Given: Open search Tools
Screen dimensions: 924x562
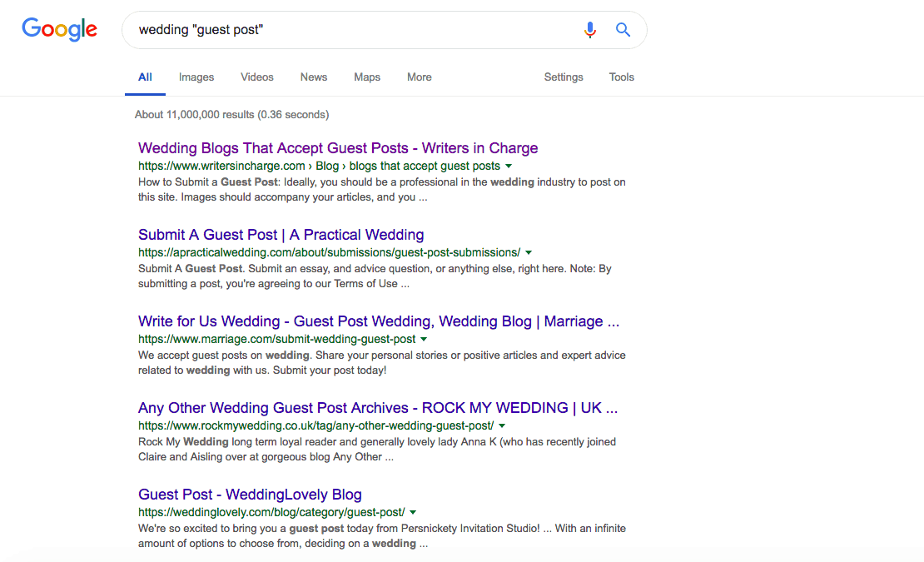Looking at the screenshot, I should (x=621, y=77).
